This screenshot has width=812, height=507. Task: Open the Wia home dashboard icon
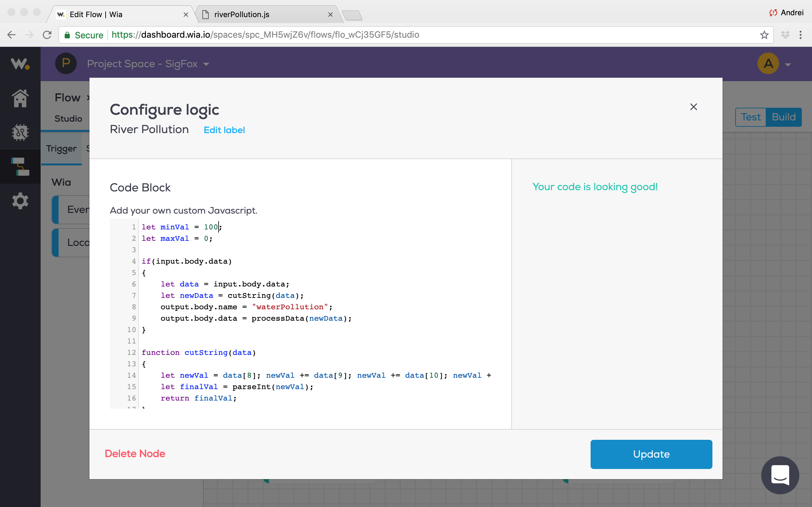tap(20, 98)
